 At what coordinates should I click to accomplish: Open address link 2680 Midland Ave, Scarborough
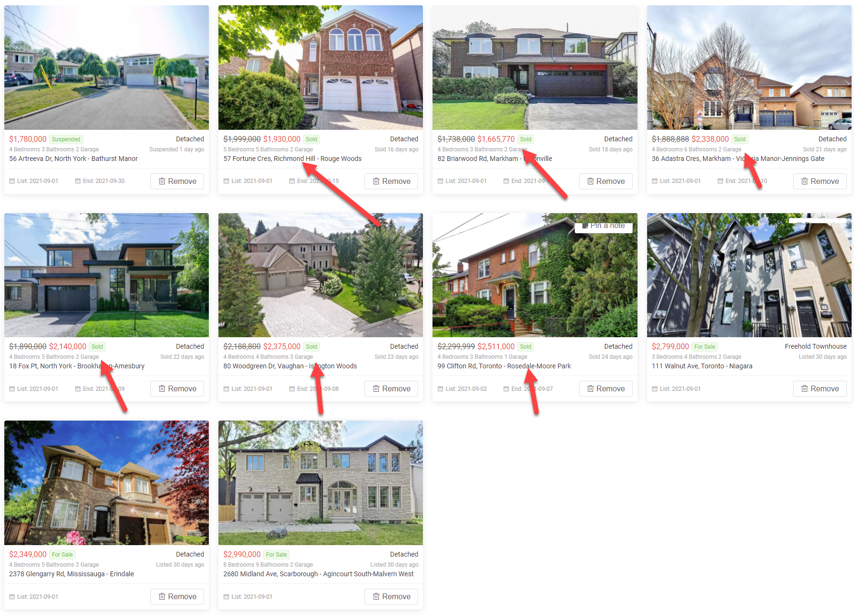click(318, 574)
